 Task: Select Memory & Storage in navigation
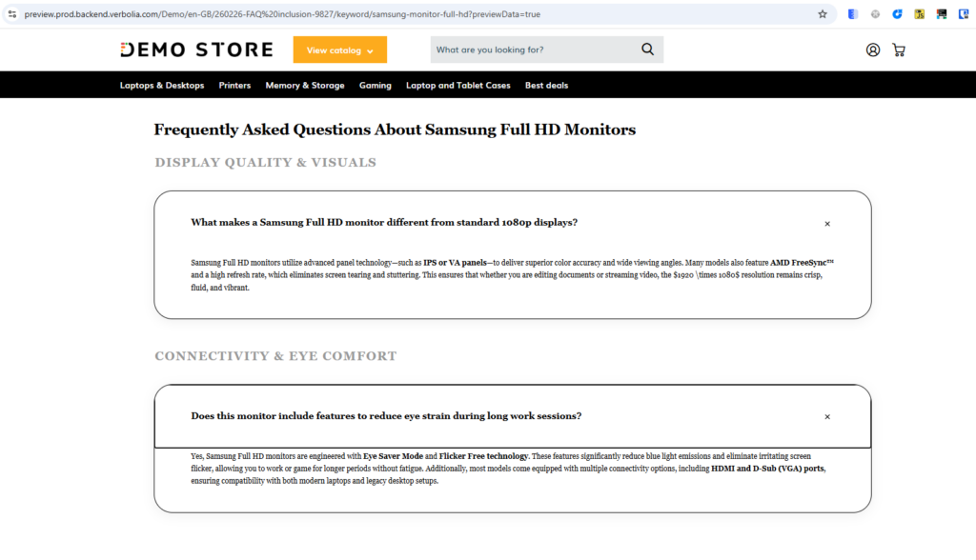(305, 86)
